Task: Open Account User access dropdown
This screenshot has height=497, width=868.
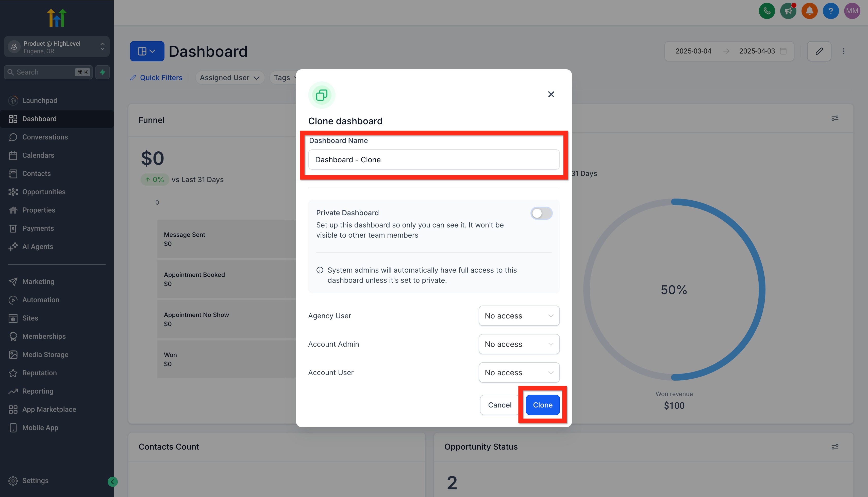Action: pyautogui.click(x=519, y=372)
